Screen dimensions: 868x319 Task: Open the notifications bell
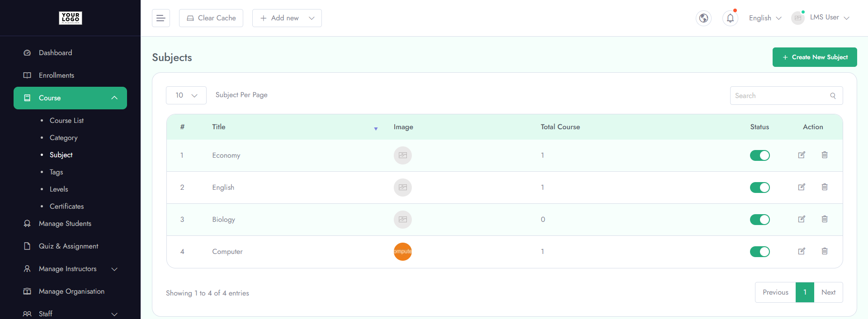pyautogui.click(x=730, y=18)
